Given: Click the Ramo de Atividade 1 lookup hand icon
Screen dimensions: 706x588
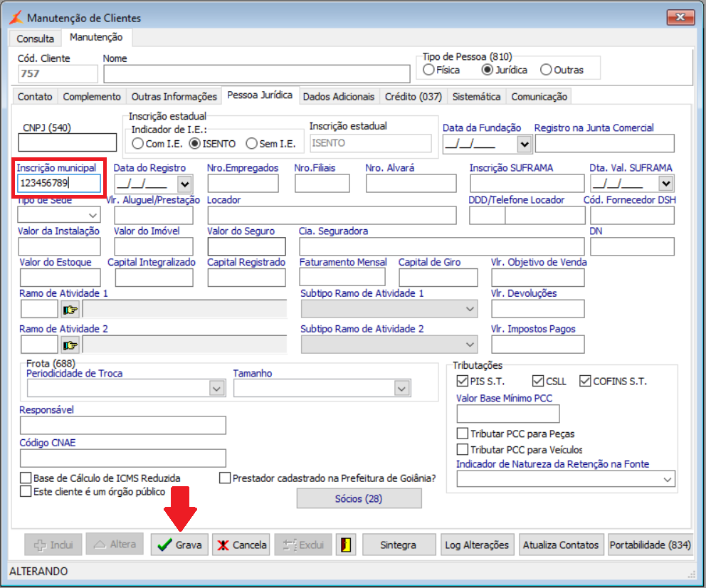Looking at the screenshot, I should [x=70, y=310].
